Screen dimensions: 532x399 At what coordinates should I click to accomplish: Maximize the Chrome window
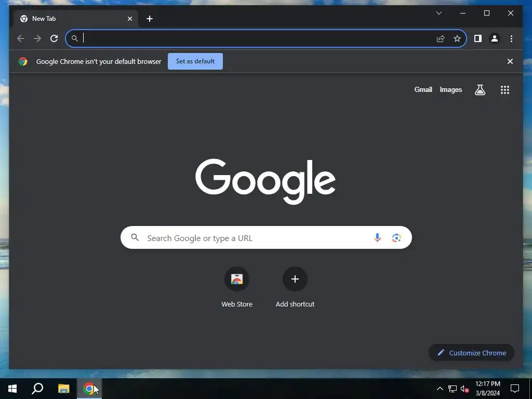tap(486, 13)
